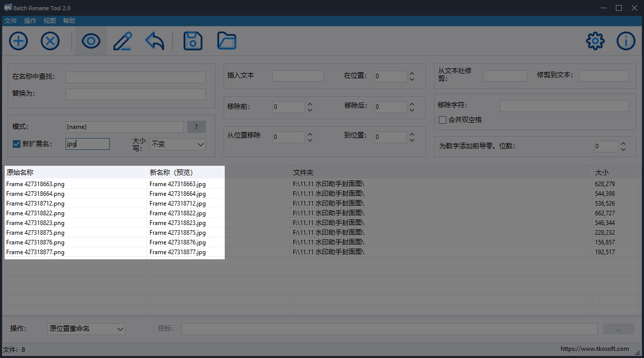The width and height of the screenshot is (644, 358).
Task: Click the rename pencil icon
Action: point(123,41)
